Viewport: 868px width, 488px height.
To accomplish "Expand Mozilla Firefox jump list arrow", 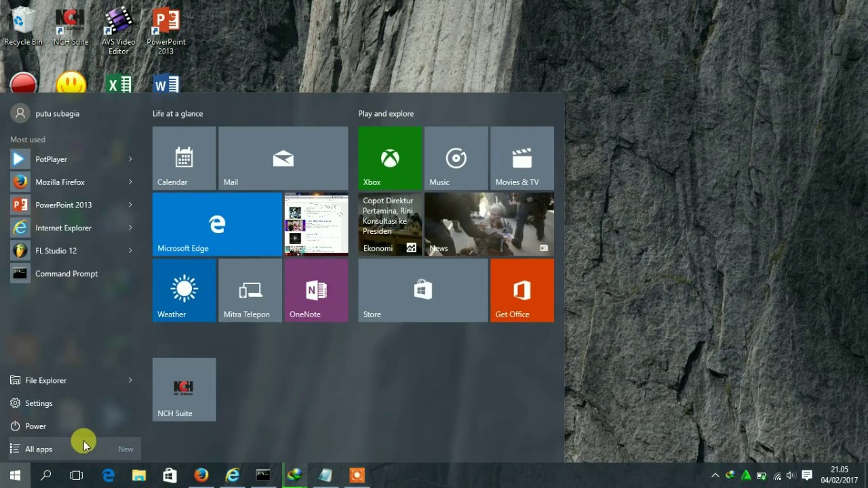I will pos(130,182).
